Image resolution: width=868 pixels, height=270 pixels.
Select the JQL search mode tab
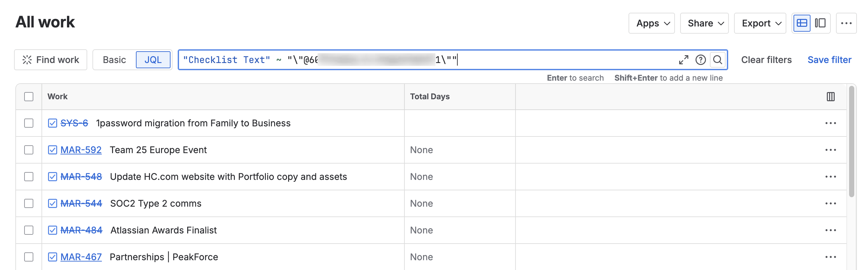click(x=153, y=60)
